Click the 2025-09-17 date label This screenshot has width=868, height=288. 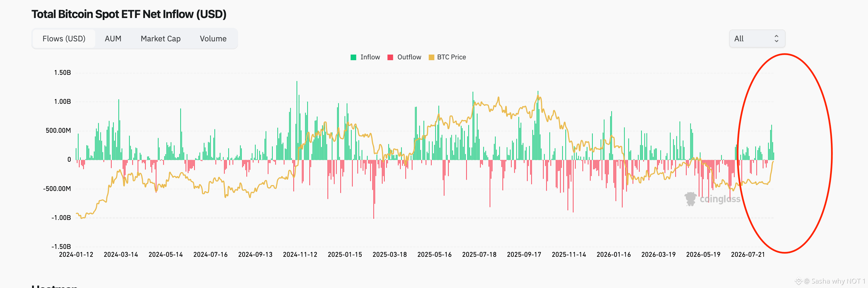[x=524, y=255]
